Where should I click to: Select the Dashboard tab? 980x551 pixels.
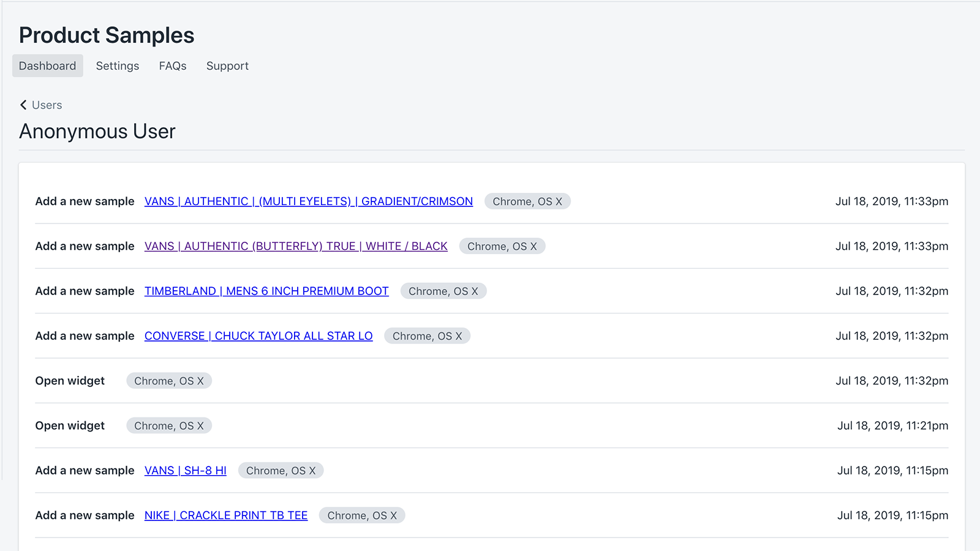pos(47,66)
